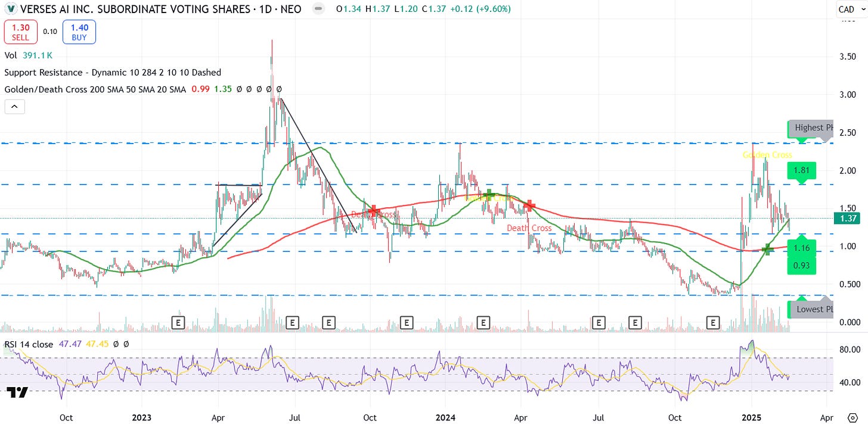This screenshot has width=868, height=424.
Task: Open the last earnings E marker before 2025
Action: pyautogui.click(x=712, y=322)
